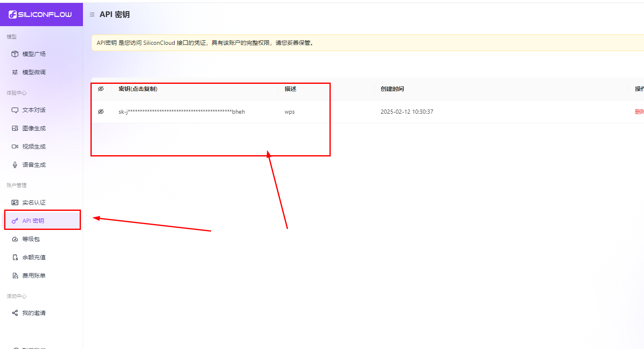Open the 费用账单 bill icon

[x=15, y=276]
